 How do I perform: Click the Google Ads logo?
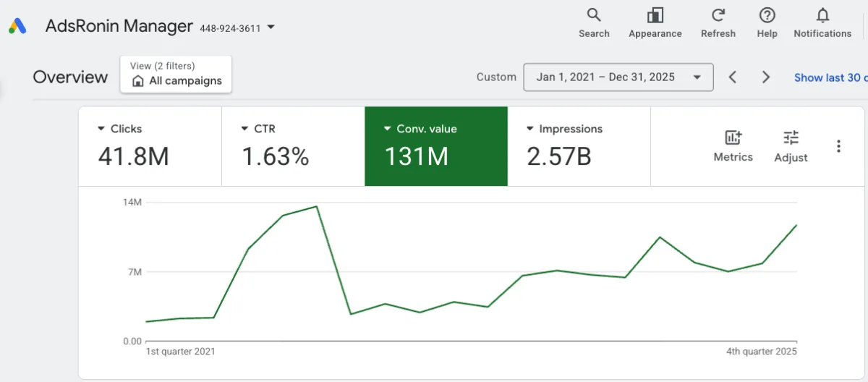(17, 27)
